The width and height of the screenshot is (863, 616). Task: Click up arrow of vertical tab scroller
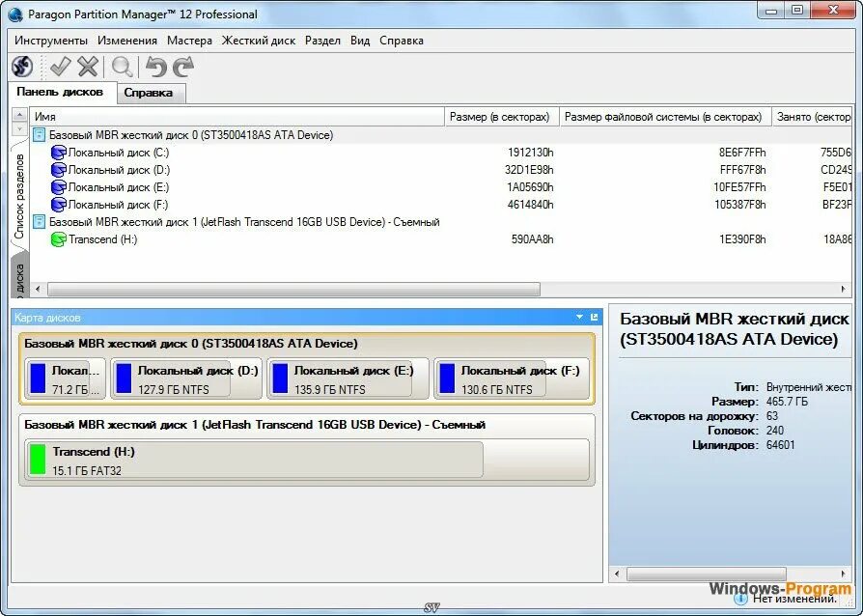tap(19, 115)
